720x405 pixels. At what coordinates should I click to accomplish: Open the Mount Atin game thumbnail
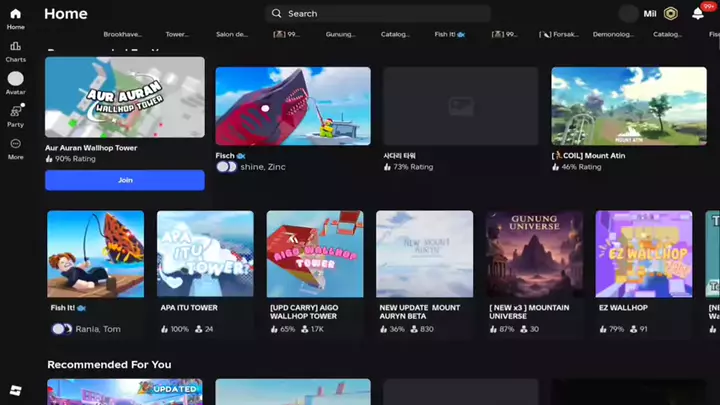pyautogui.click(x=628, y=106)
